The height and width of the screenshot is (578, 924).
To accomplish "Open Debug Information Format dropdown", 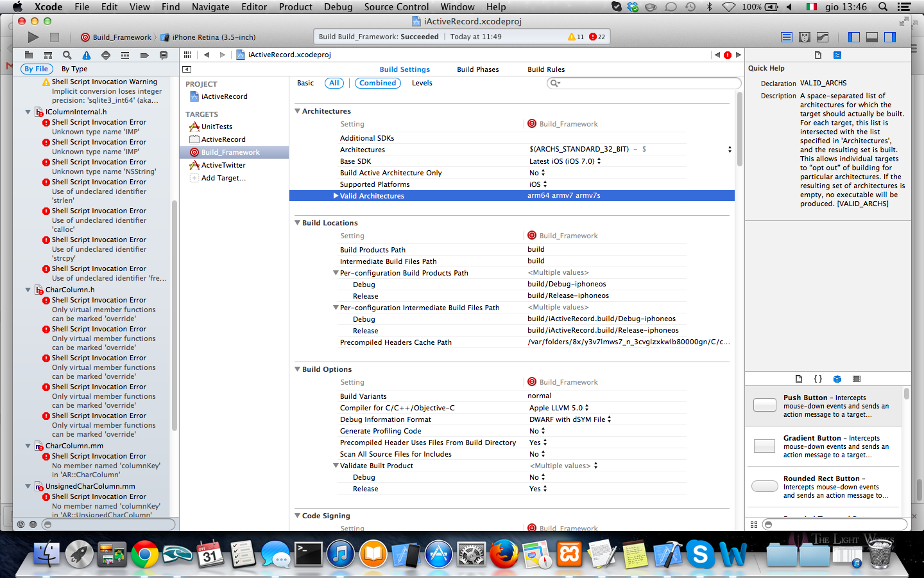I will (570, 419).
